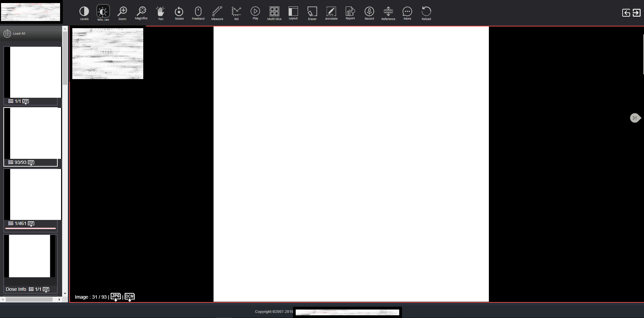Image resolution: width=644 pixels, height=318 pixels.
Task: Select the Freehand drawing tool
Action: click(198, 12)
